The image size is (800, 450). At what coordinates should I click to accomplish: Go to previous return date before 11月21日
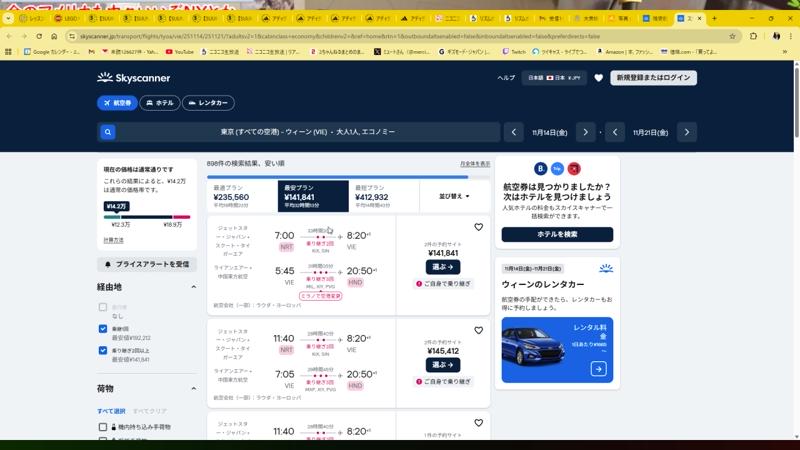[615, 132]
